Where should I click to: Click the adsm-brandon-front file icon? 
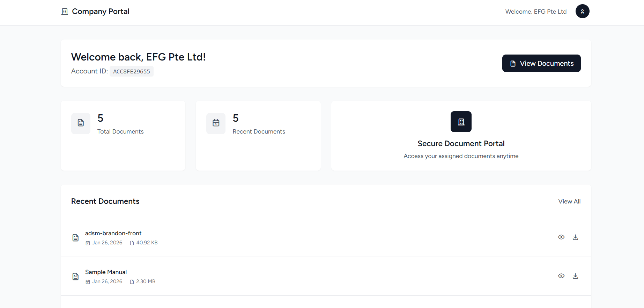click(75, 238)
